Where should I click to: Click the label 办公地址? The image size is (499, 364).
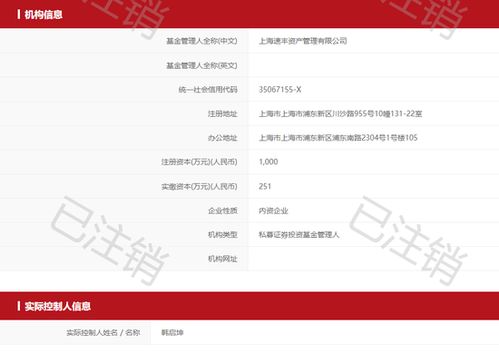click(x=223, y=138)
